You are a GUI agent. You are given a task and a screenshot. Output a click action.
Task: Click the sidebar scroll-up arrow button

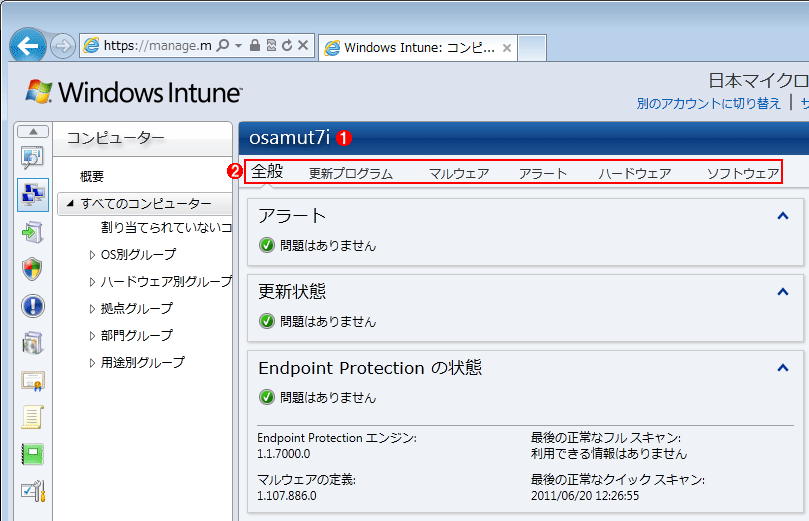(33, 132)
